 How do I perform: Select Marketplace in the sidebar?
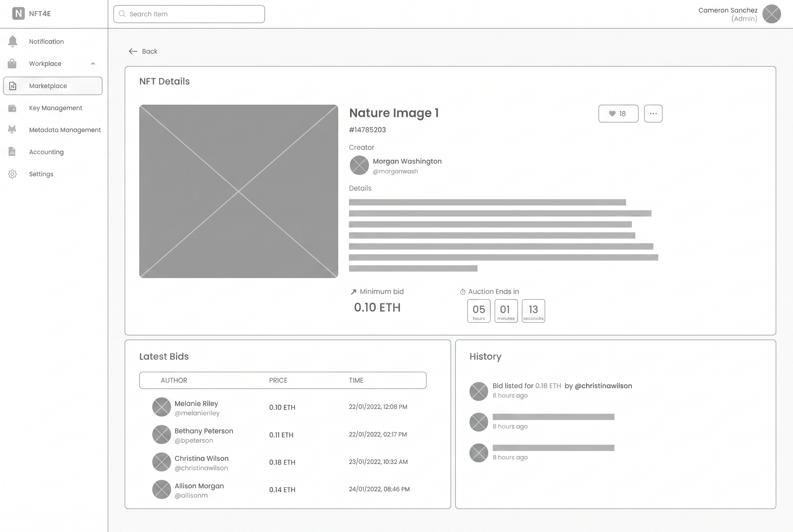point(53,86)
